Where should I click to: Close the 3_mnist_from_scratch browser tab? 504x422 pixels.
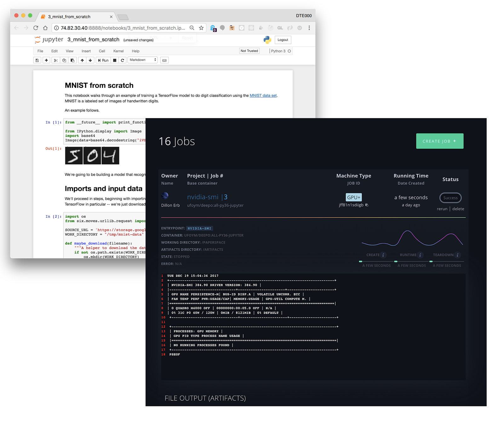(111, 17)
